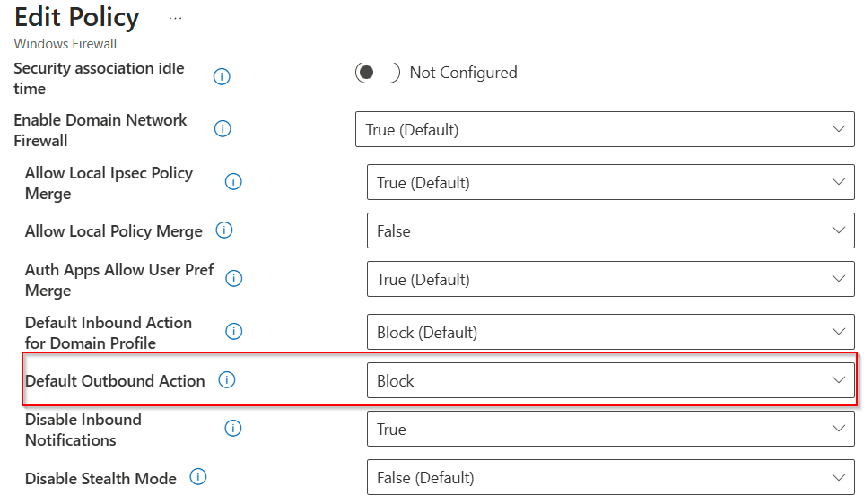Click info icon beside Disable Stealth Mode

pyautogui.click(x=198, y=477)
